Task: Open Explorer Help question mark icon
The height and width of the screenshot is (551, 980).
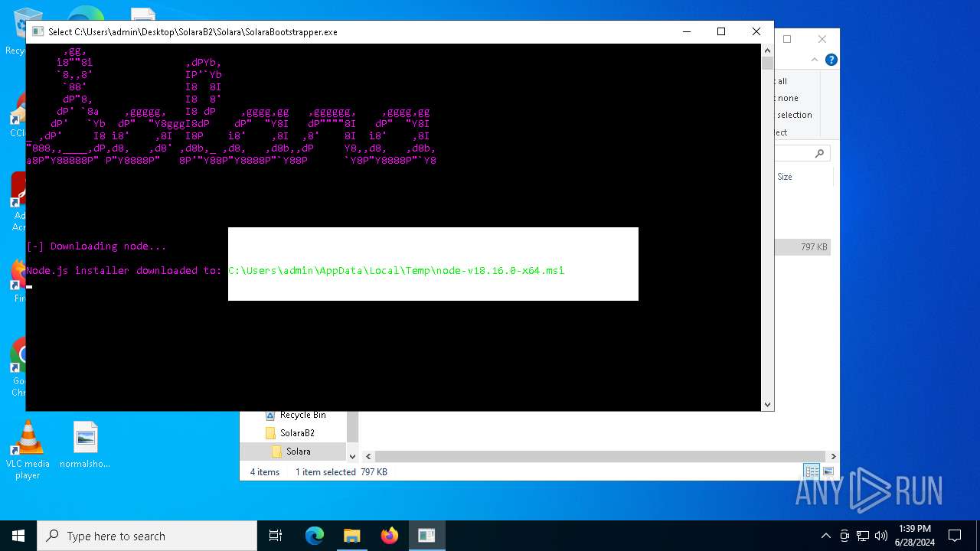Action: [x=831, y=60]
